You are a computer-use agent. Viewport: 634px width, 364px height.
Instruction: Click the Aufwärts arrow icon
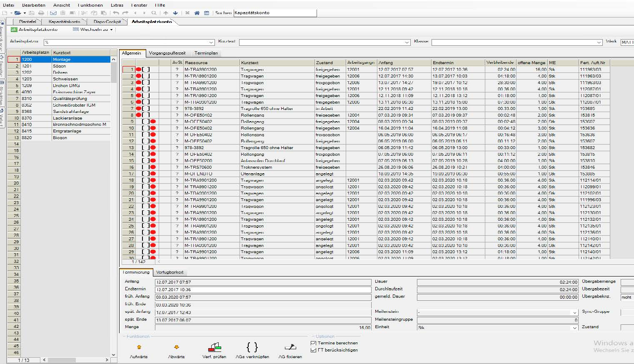[139, 347]
